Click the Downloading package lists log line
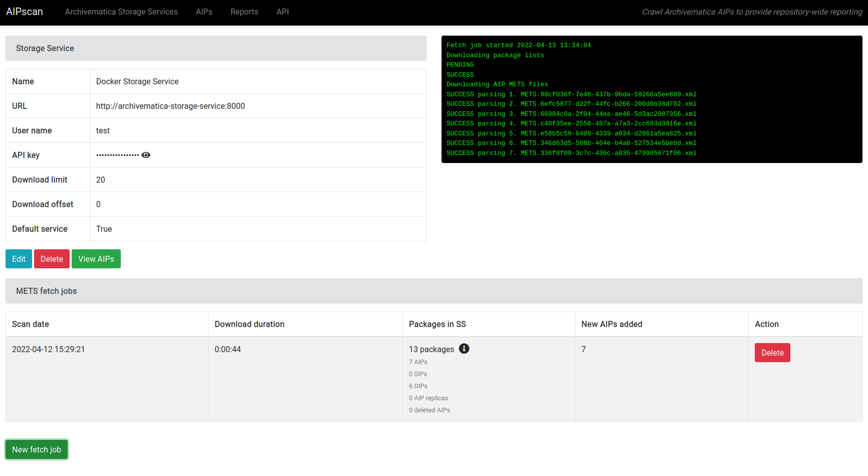The image size is (868, 476). pyautogui.click(x=495, y=55)
